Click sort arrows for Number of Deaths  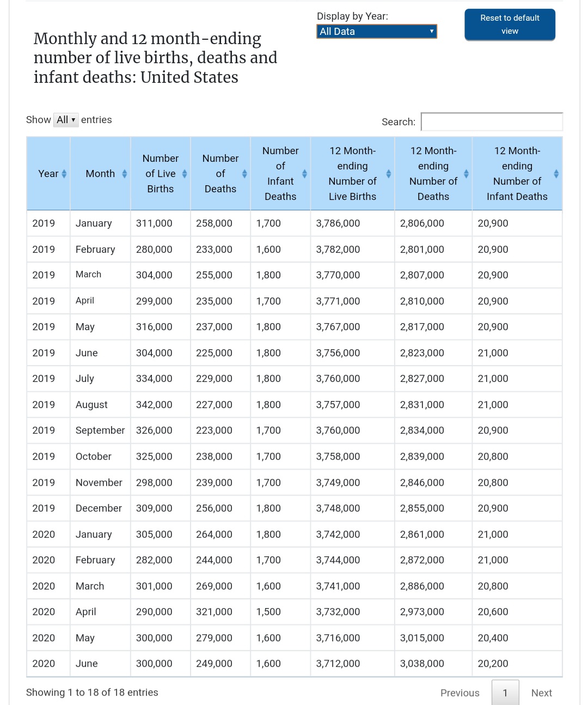pos(244,174)
